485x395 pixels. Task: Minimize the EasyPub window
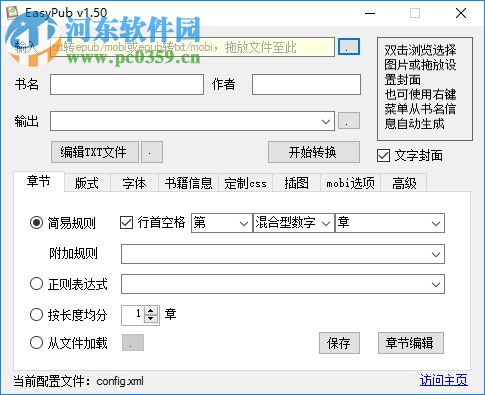pyautogui.click(x=370, y=13)
